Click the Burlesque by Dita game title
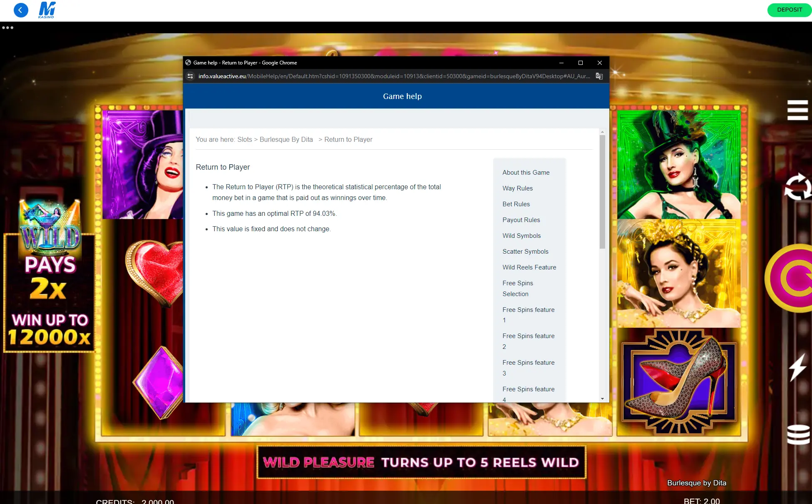The height and width of the screenshot is (504, 812). click(697, 483)
